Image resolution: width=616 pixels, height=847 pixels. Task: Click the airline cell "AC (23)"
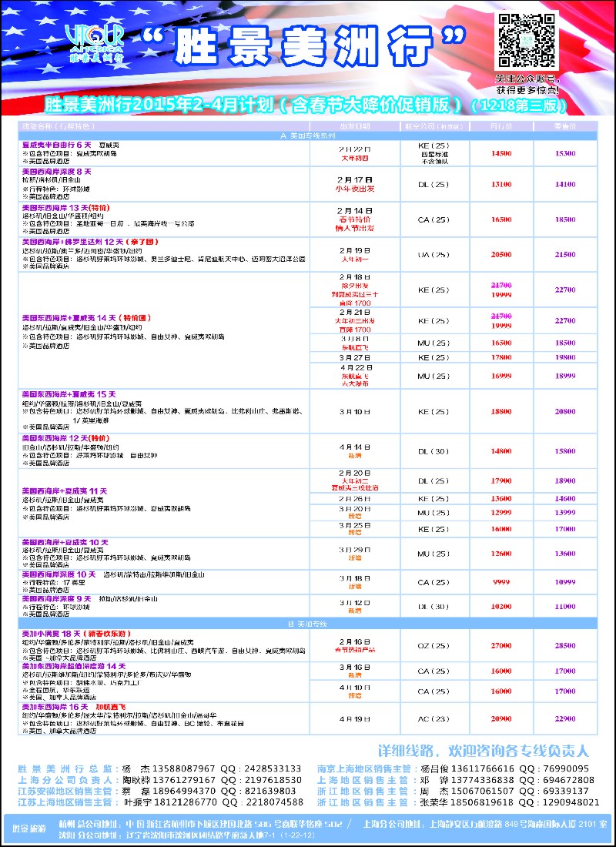point(434,719)
